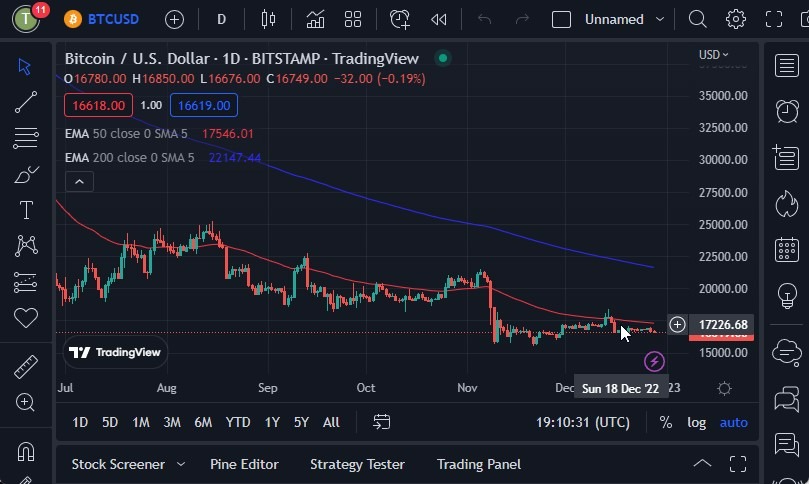Viewport: 809px width, 484px height.
Task: Redo the last chart action
Action: coord(522,20)
